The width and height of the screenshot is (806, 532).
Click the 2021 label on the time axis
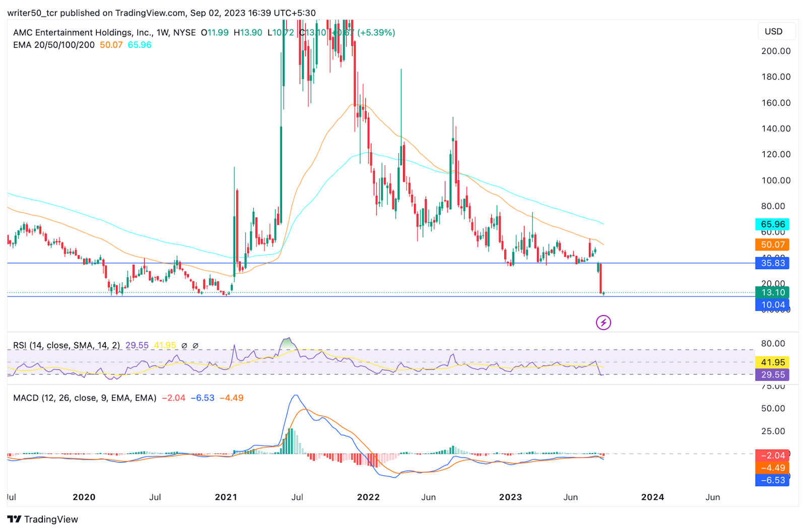pyautogui.click(x=226, y=497)
